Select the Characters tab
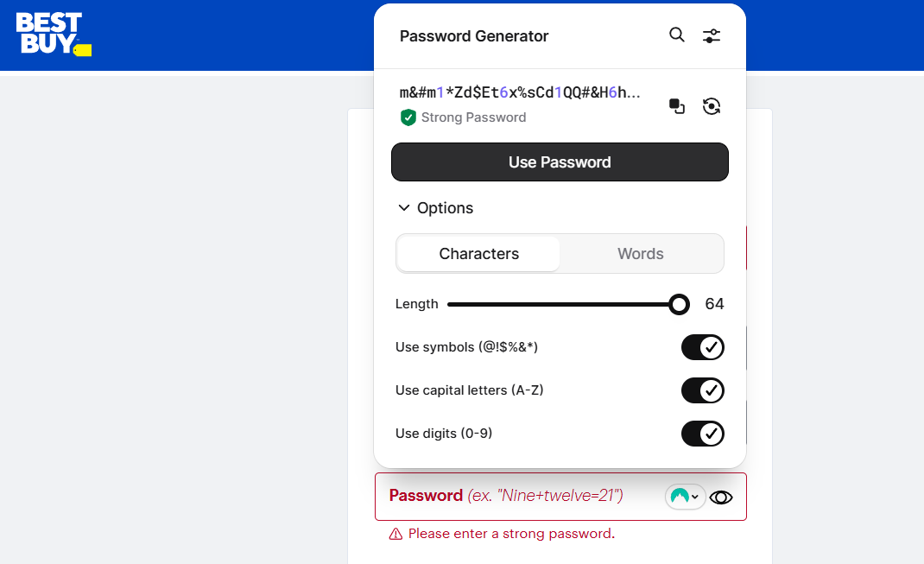The height and width of the screenshot is (564, 924). [478, 253]
